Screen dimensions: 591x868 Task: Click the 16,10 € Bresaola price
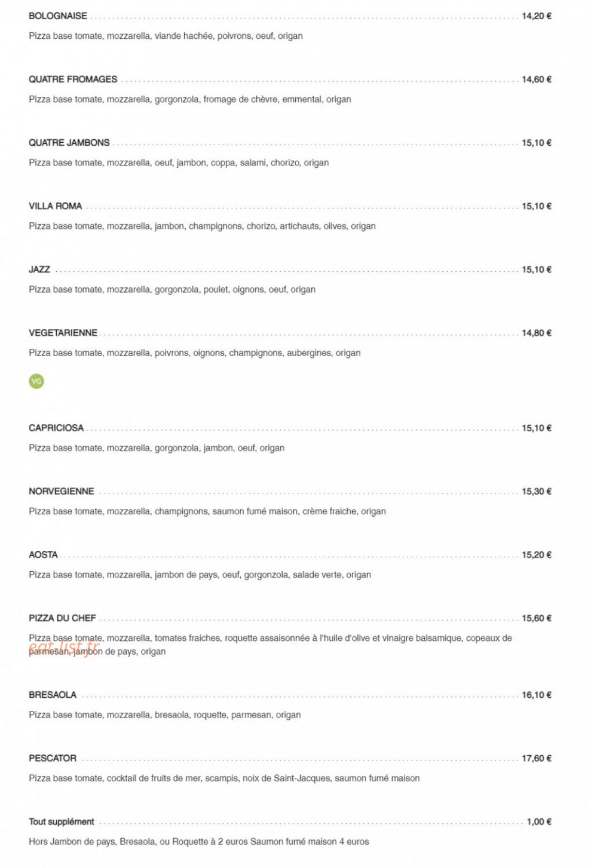(537, 695)
